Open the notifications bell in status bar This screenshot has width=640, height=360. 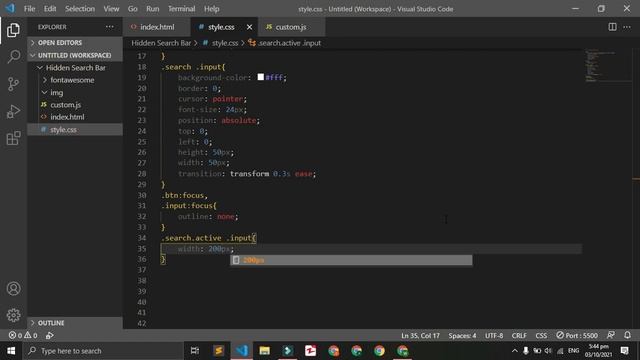[x=627, y=335]
